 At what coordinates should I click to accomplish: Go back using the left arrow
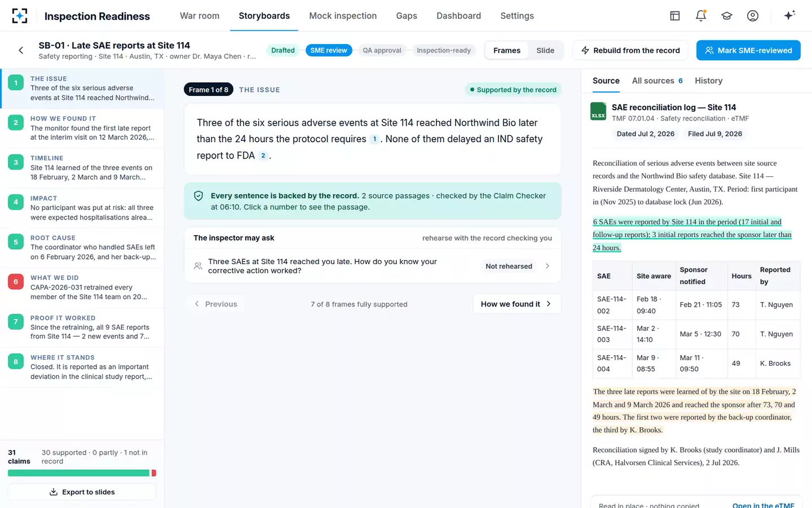tap(21, 50)
